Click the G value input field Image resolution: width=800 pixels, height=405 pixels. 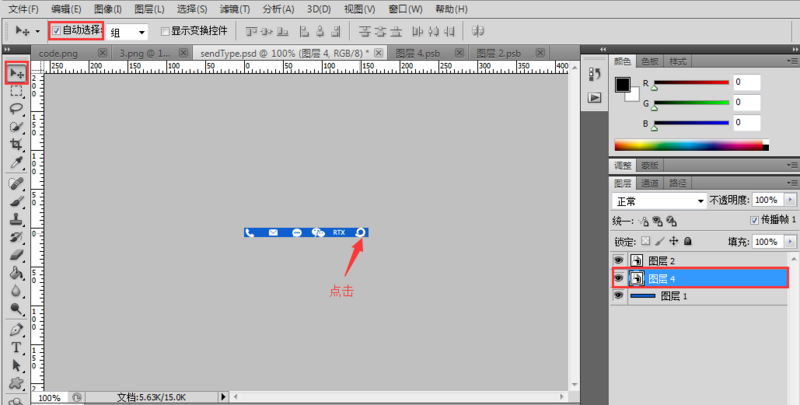[747, 102]
